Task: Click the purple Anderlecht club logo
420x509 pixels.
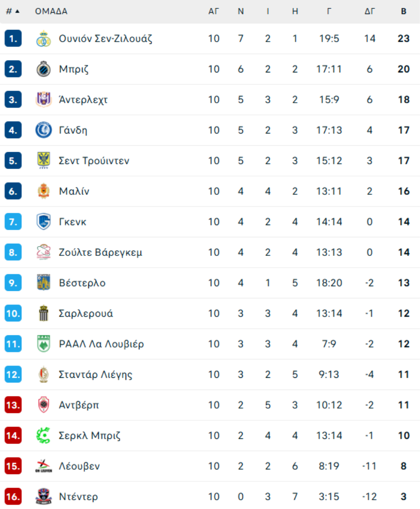Action: [x=43, y=99]
